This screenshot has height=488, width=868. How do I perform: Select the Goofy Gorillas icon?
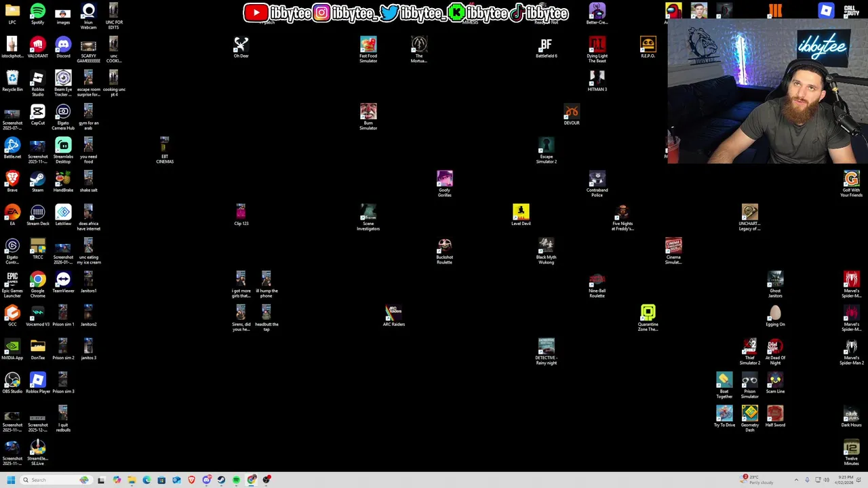pos(444,184)
